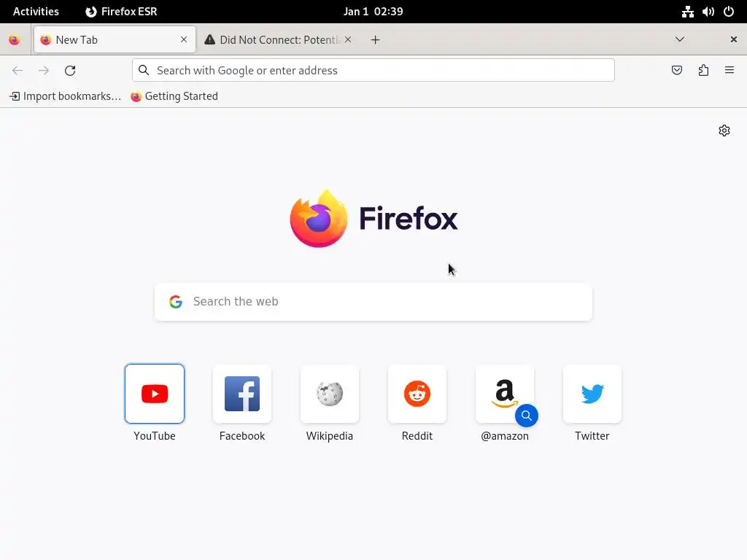The height and width of the screenshot is (560, 747).
Task: Open a new tab with plus button
Action: coord(376,40)
